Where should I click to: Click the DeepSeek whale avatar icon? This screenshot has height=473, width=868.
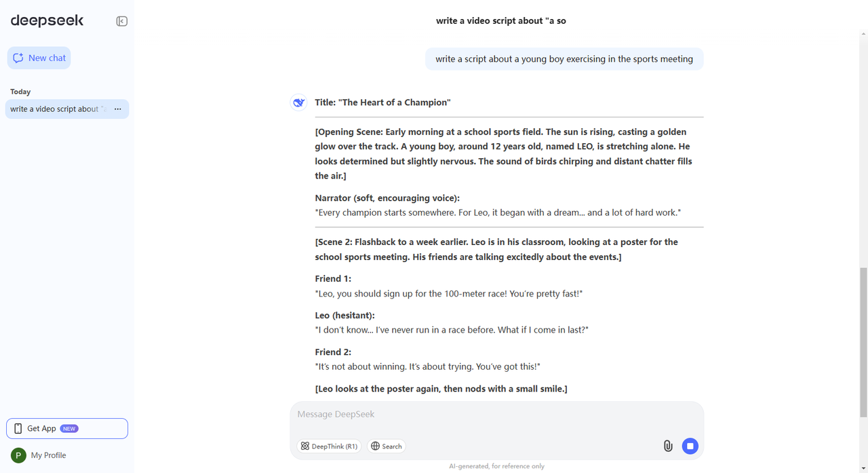pyautogui.click(x=298, y=102)
